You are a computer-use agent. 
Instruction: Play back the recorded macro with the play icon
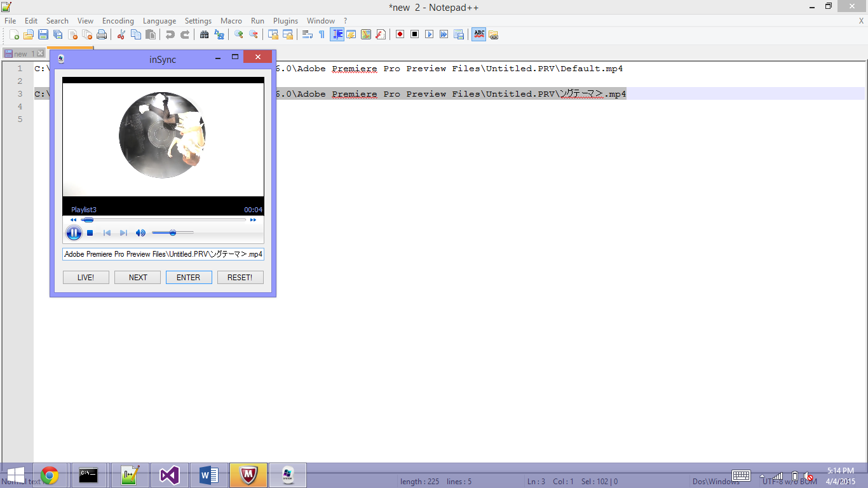click(429, 34)
